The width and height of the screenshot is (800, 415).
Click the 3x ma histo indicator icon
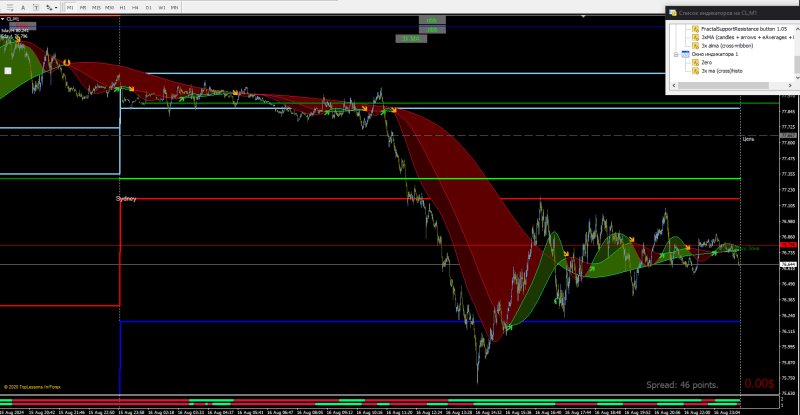[695, 71]
